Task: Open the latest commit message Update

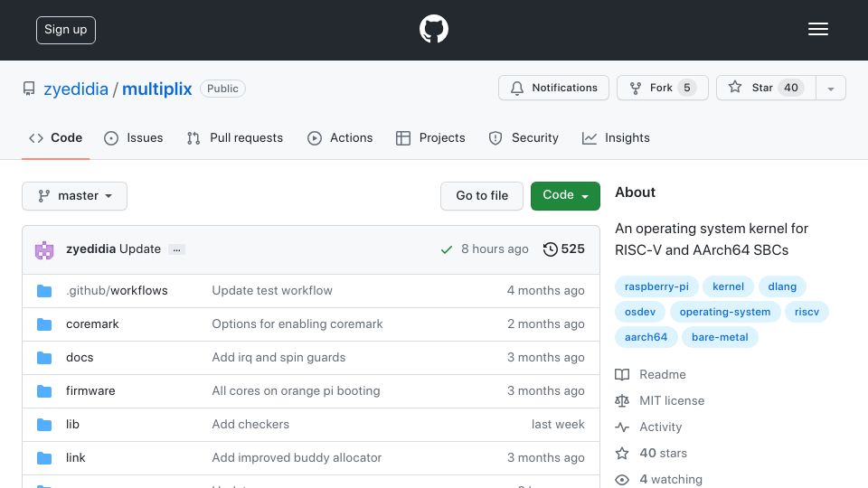Action: [x=140, y=249]
